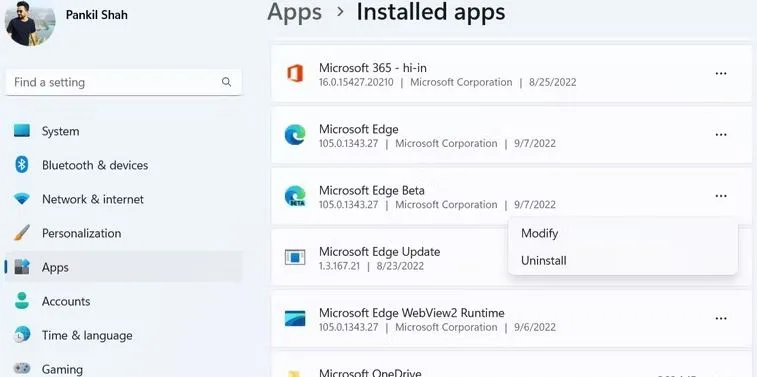Screen dimensions: 757x377
Task: Select the Personalization paintbrush icon
Action: tap(22, 233)
